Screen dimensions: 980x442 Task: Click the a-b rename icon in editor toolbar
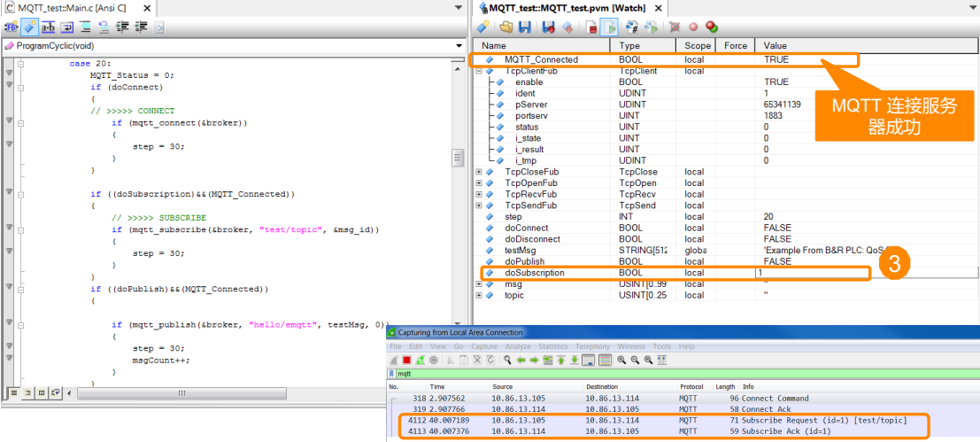48,27
